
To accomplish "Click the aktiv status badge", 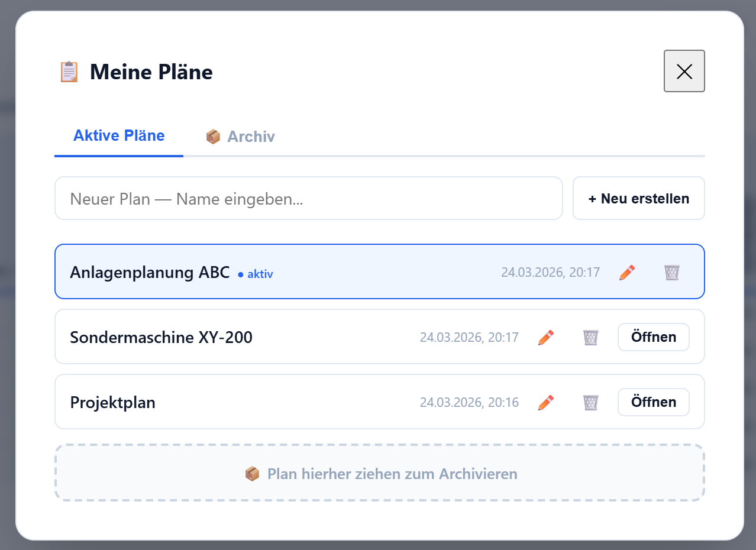I will coord(256,274).
